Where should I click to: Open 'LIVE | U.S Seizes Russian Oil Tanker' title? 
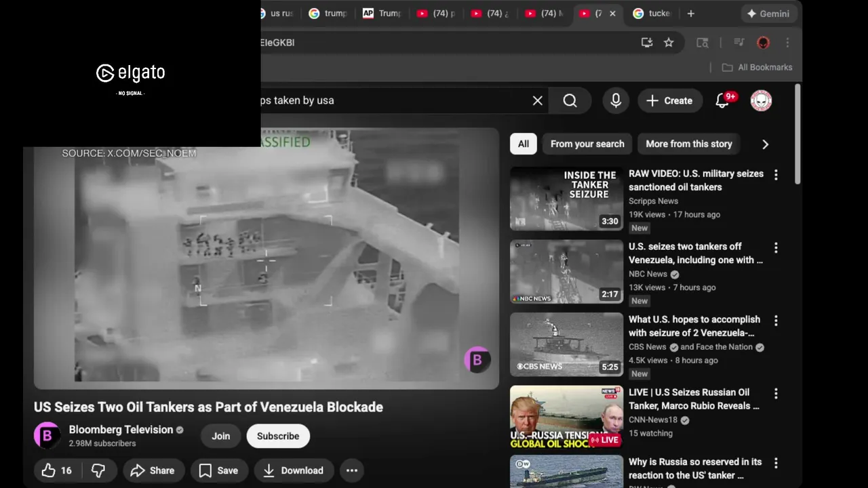(x=694, y=399)
